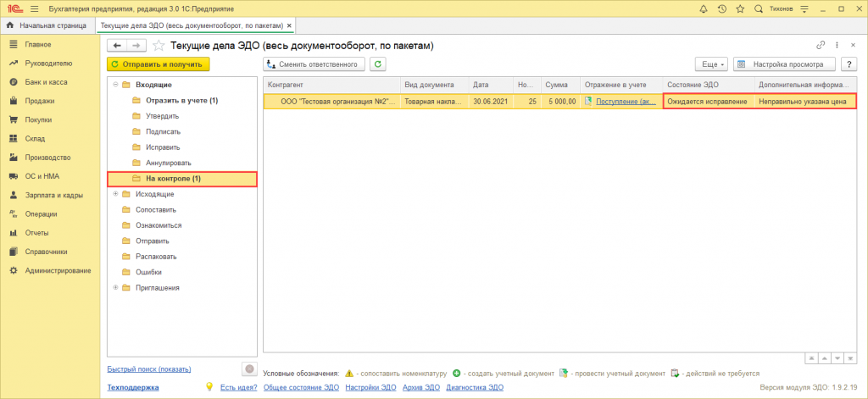Click Сменить ответственного button
The image size is (868, 399).
[314, 64]
